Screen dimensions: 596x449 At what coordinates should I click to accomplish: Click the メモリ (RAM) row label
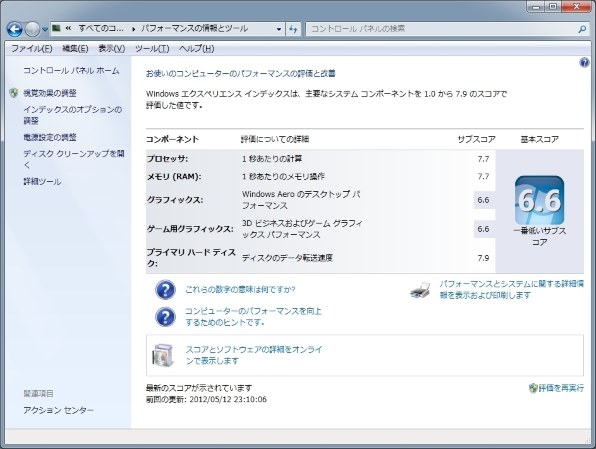174,177
